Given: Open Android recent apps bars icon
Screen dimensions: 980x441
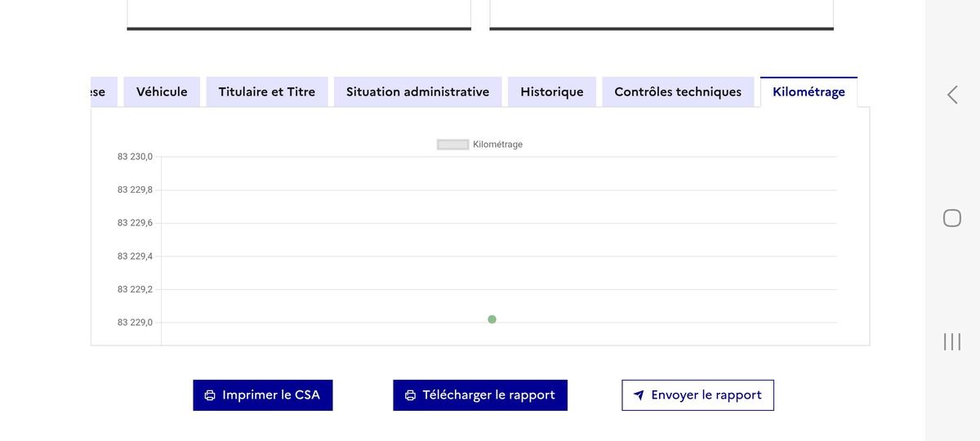Looking at the screenshot, I should click(952, 341).
